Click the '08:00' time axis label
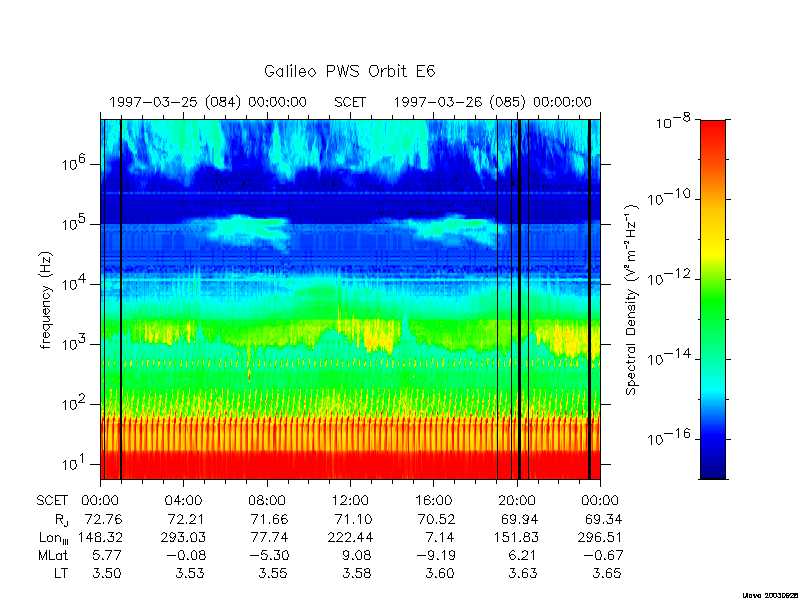 pyautogui.click(x=267, y=501)
